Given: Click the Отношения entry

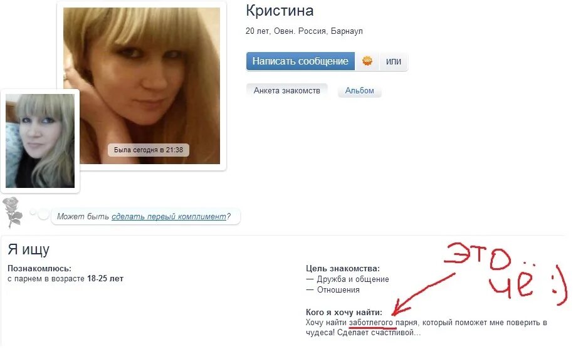Looking at the screenshot, I should click(x=333, y=290).
